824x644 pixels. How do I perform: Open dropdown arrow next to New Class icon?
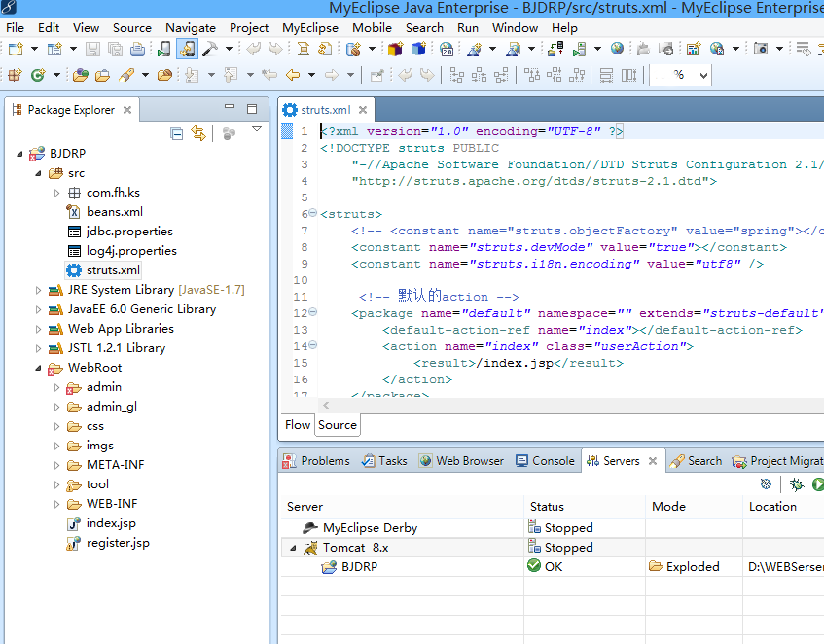[56, 75]
